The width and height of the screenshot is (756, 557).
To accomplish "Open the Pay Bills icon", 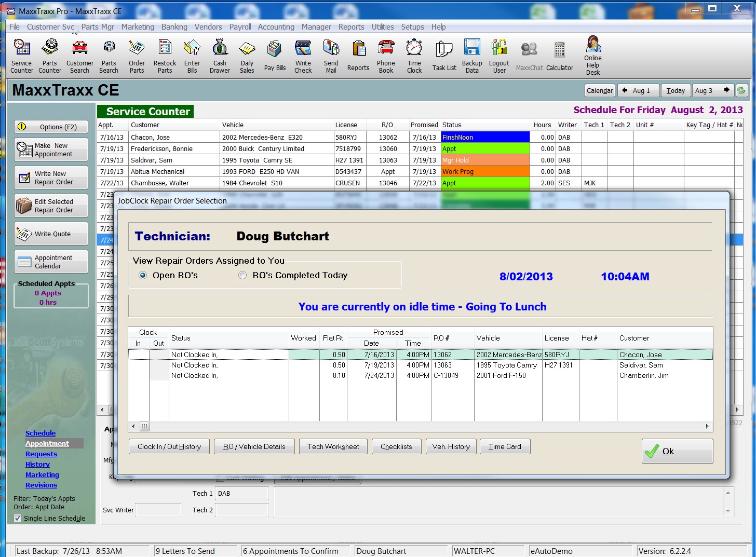I will [275, 56].
